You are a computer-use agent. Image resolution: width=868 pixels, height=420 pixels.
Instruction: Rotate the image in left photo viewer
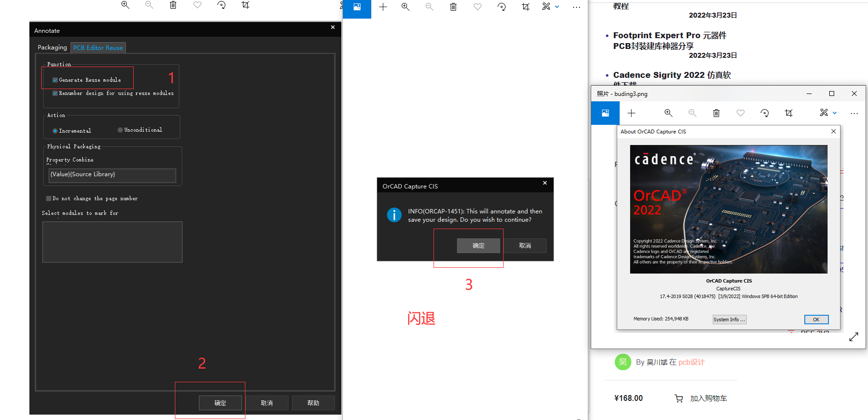[221, 5]
